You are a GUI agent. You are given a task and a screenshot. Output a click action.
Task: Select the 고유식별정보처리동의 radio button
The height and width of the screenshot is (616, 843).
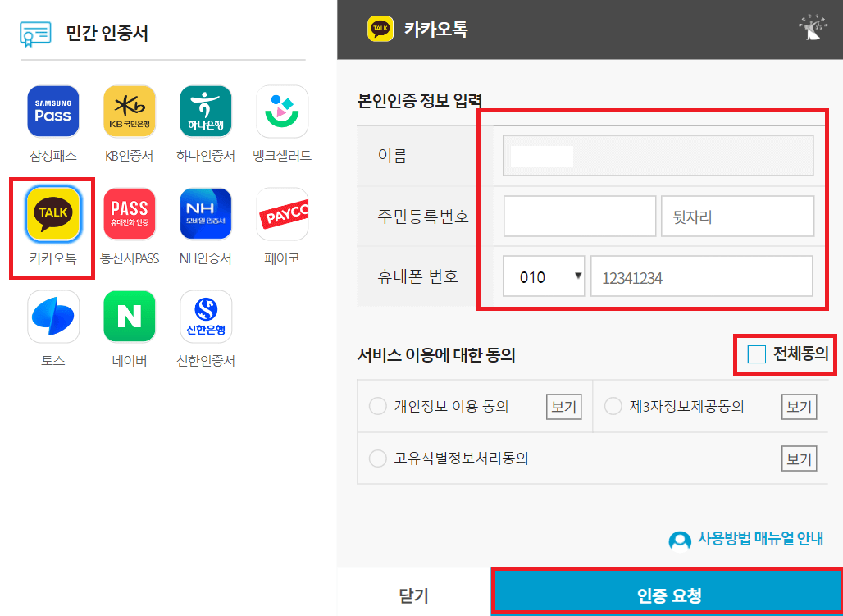[x=378, y=459]
